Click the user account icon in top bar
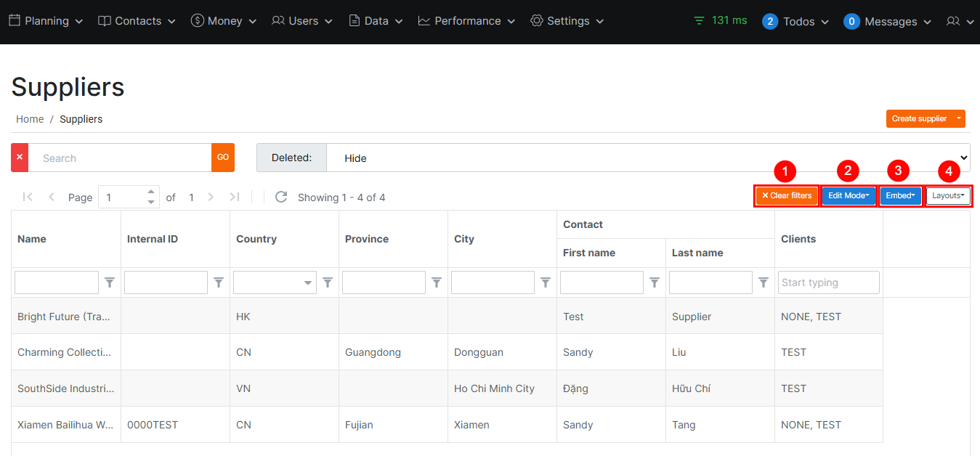 coord(960,22)
